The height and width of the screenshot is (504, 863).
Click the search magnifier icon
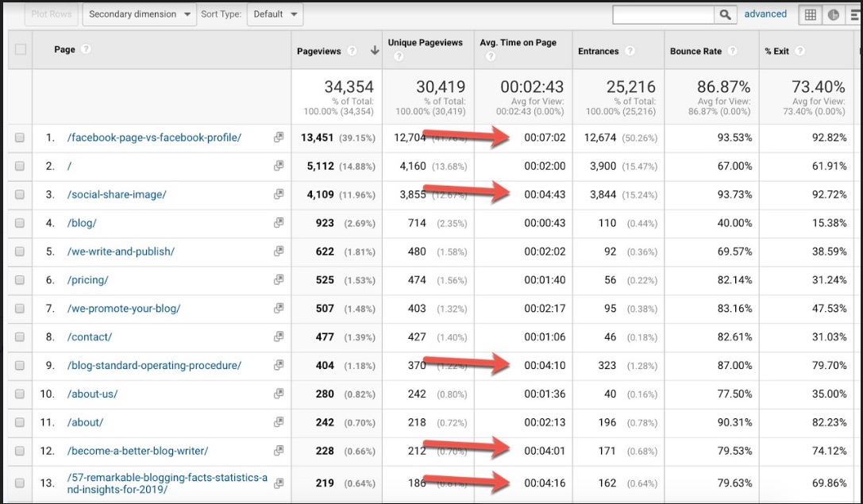click(x=726, y=14)
